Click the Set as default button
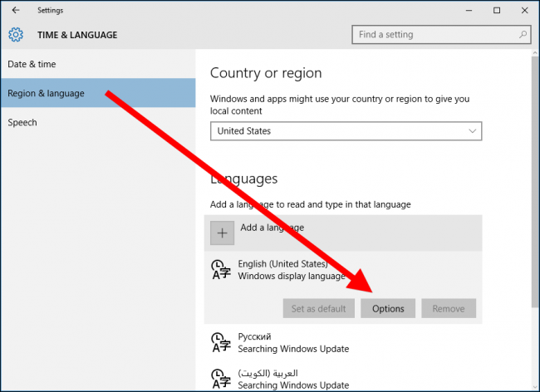Image resolution: width=540 pixels, height=392 pixels. [318, 308]
